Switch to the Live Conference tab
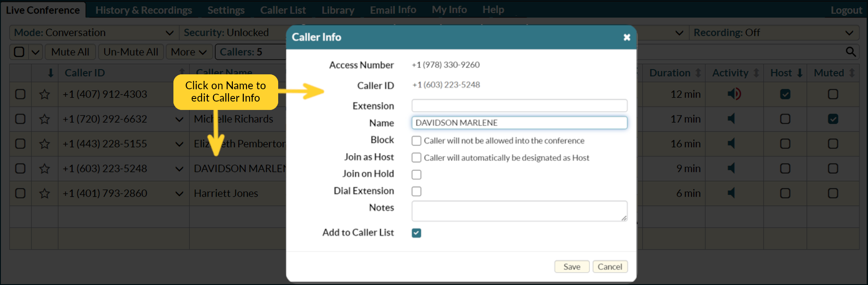868x285 pixels. 43,10
